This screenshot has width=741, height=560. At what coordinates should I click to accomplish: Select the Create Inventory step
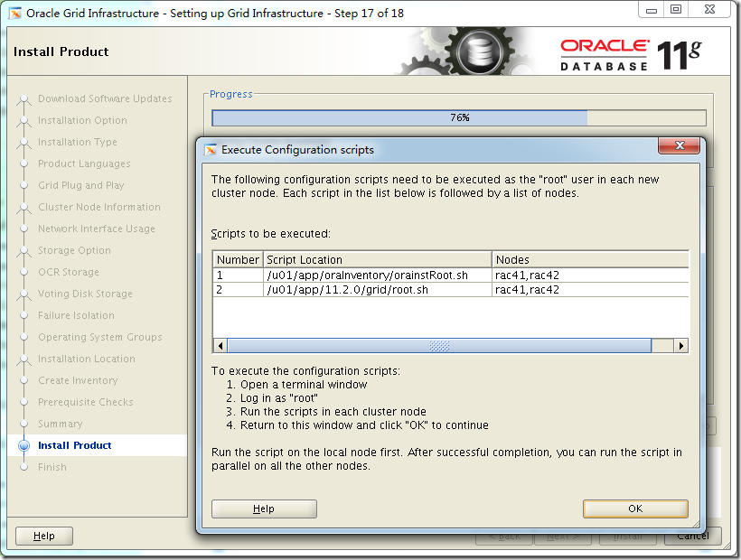coord(78,380)
